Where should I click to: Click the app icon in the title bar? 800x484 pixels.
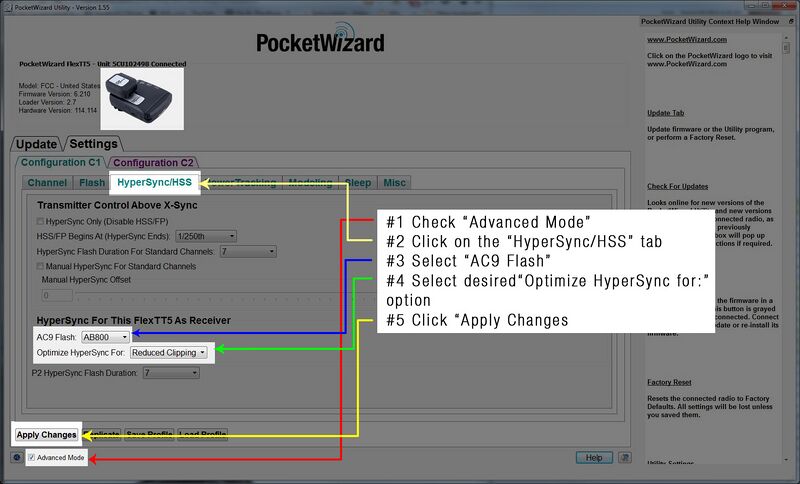8,7
